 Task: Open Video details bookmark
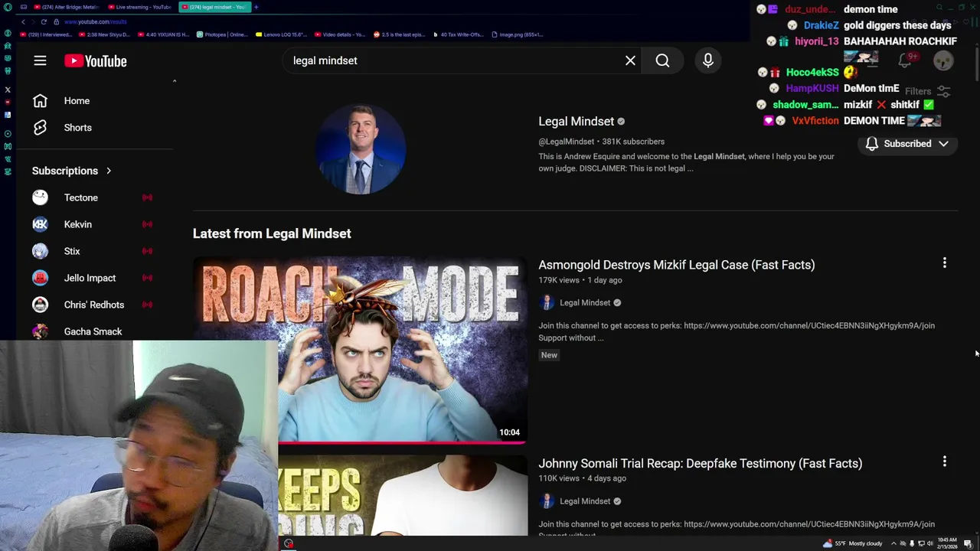click(x=340, y=34)
